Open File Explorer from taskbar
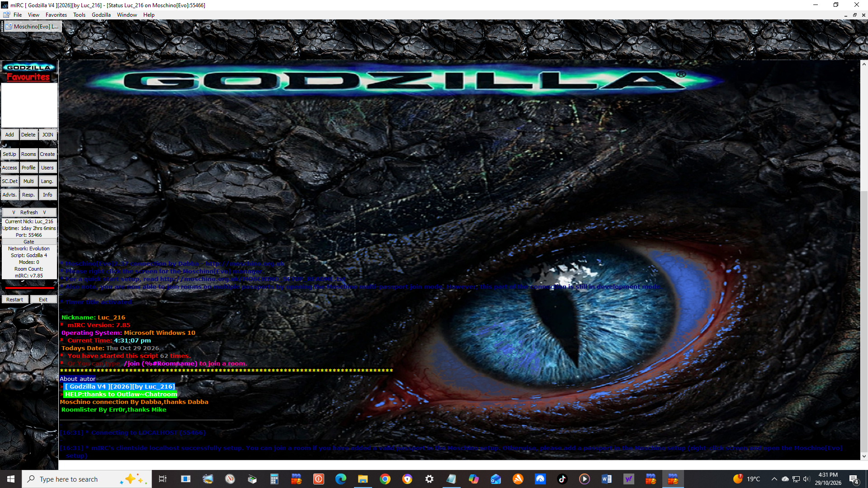868x488 pixels. [363, 479]
